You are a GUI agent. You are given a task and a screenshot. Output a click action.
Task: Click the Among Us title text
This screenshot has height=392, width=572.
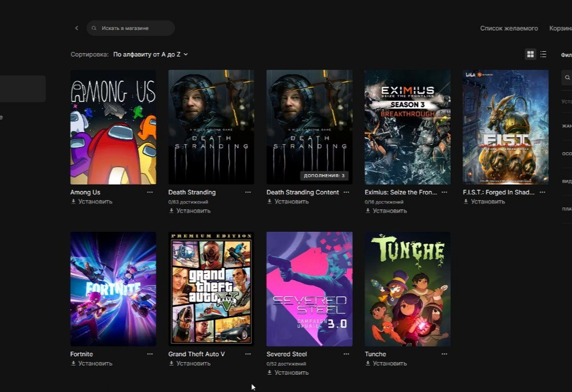[x=85, y=192]
